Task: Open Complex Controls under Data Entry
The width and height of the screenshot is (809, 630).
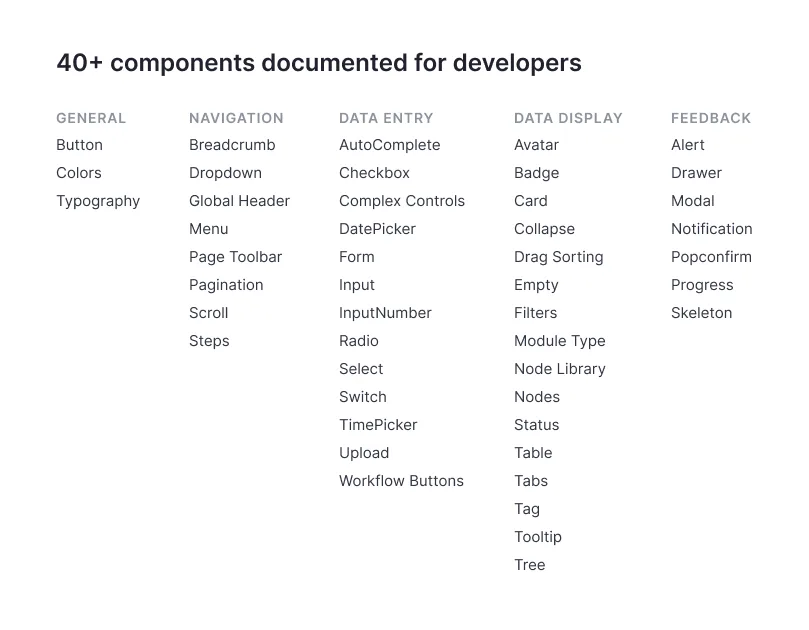Action: pyautogui.click(x=402, y=201)
